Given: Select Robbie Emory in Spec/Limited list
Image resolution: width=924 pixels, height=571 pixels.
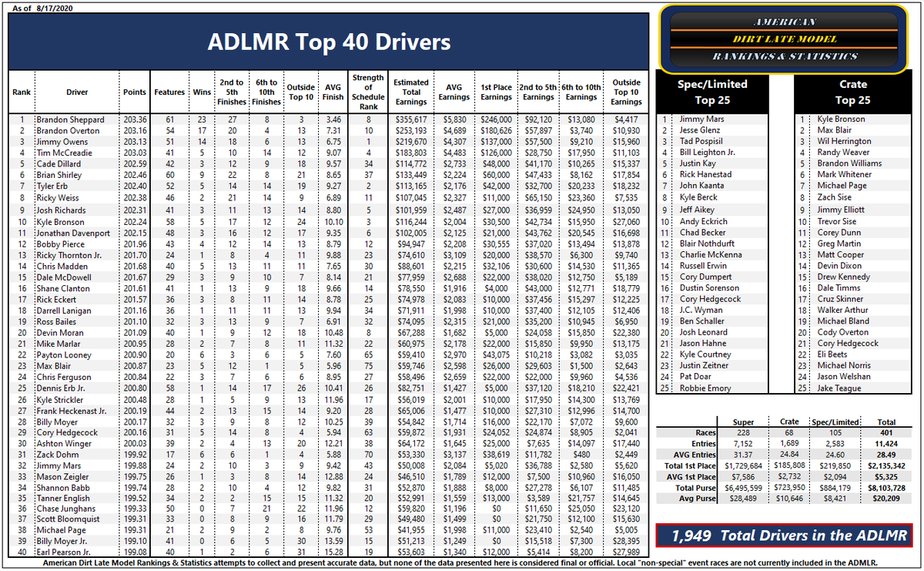Looking at the screenshot, I should click(705, 388).
